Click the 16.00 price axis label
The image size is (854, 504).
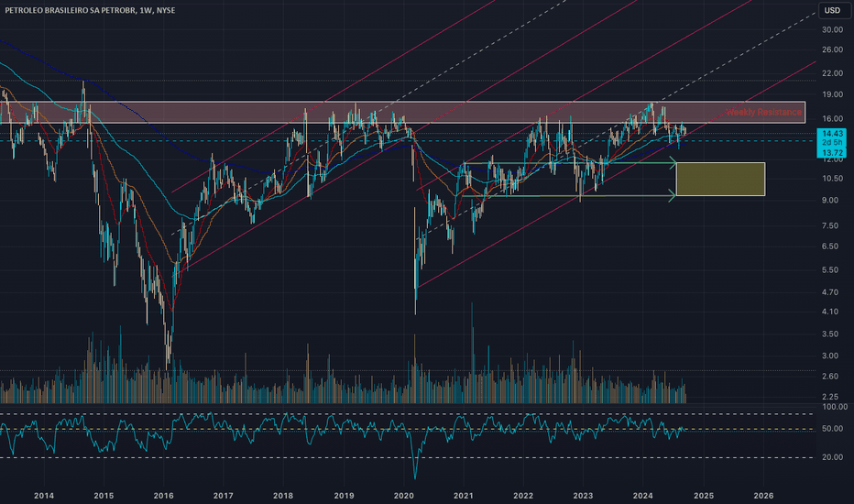click(832, 119)
